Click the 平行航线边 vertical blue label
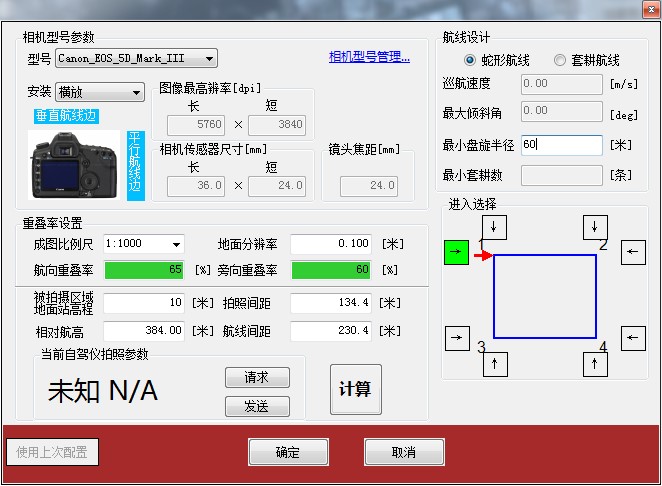Image resolution: width=662 pixels, height=486 pixels. click(136, 166)
